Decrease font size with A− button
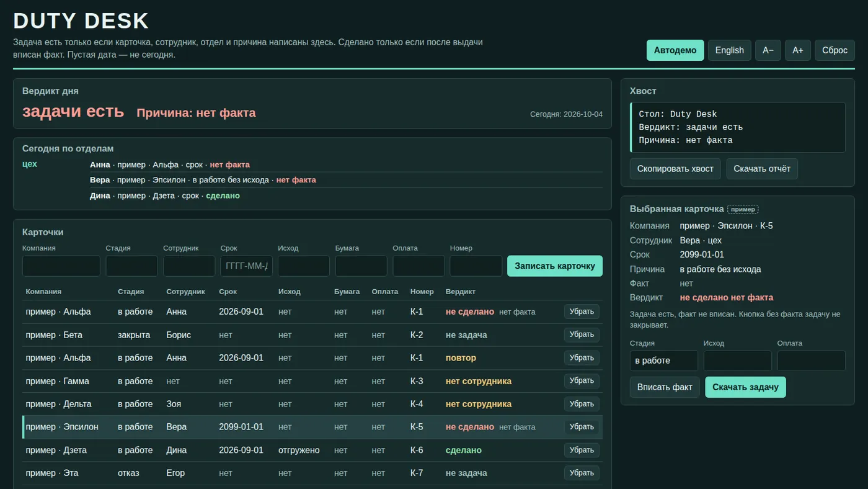The width and height of the screenshot is (868, 489). 768,50
